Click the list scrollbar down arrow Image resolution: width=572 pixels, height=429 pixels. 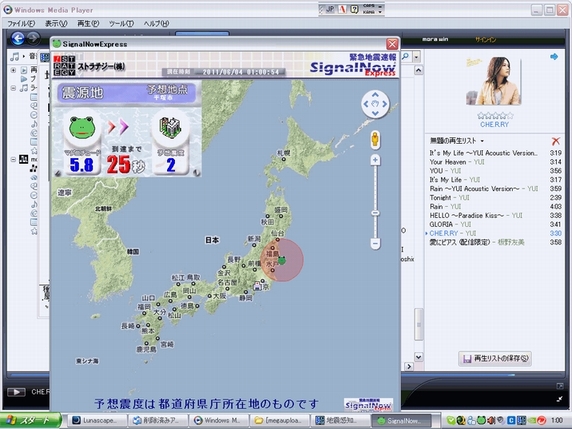tap(419, 357)
